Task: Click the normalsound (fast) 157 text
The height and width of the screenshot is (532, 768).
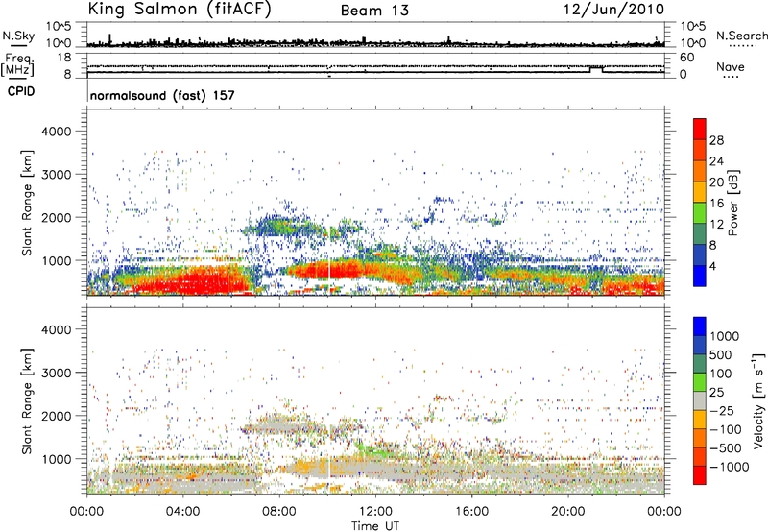Action: 162,95
